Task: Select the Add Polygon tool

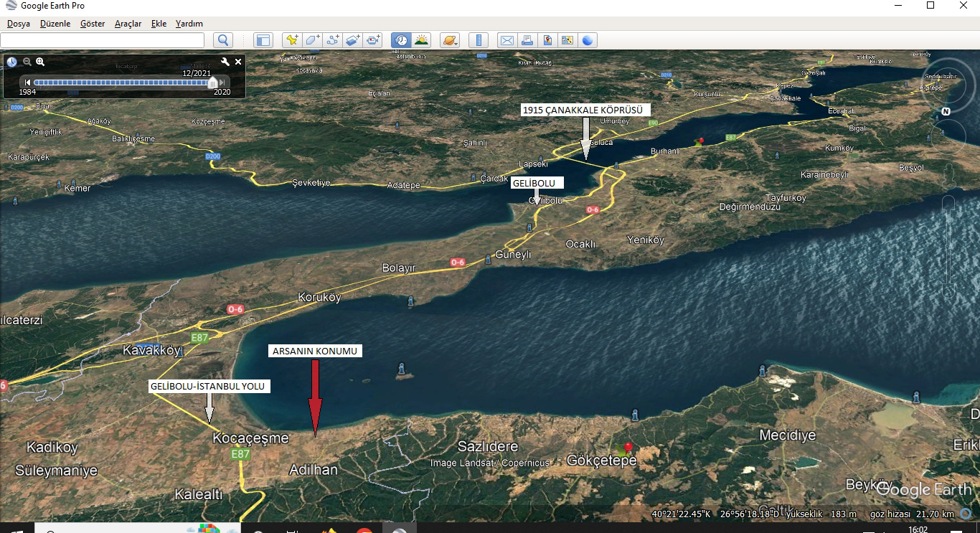Action: (x=312, y=40)
